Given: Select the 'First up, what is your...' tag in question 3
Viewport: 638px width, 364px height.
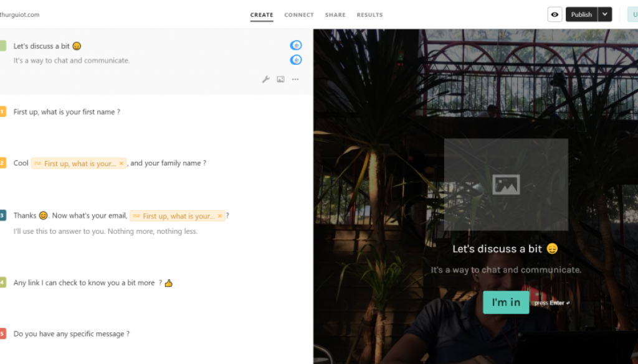Looking at the screenshot, I should (178, 216).
